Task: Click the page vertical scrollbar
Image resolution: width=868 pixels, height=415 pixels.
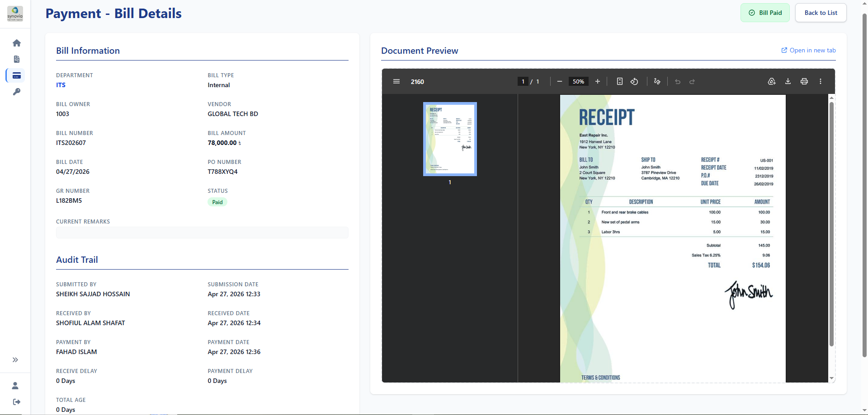Action: tap(864, 185)
